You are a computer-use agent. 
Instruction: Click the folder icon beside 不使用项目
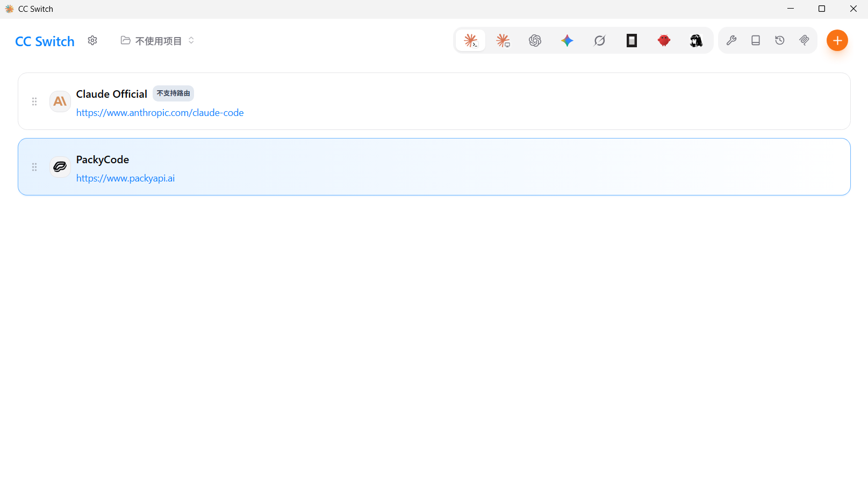pyautogui.click(x=126, y=40)
